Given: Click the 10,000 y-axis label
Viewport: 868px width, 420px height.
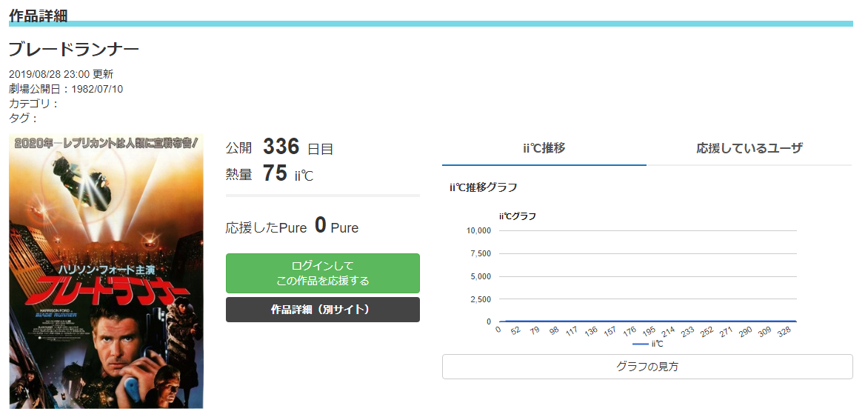Looking at the screenshot, I should click(478, 230).
